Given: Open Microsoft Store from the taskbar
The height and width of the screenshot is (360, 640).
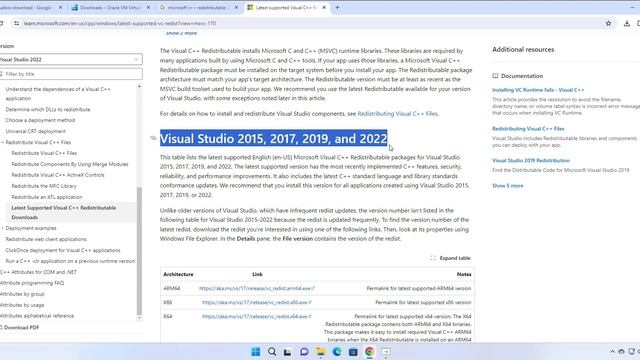Looking at the screenshot, I should pyautogui.click(x=353, y=352).
